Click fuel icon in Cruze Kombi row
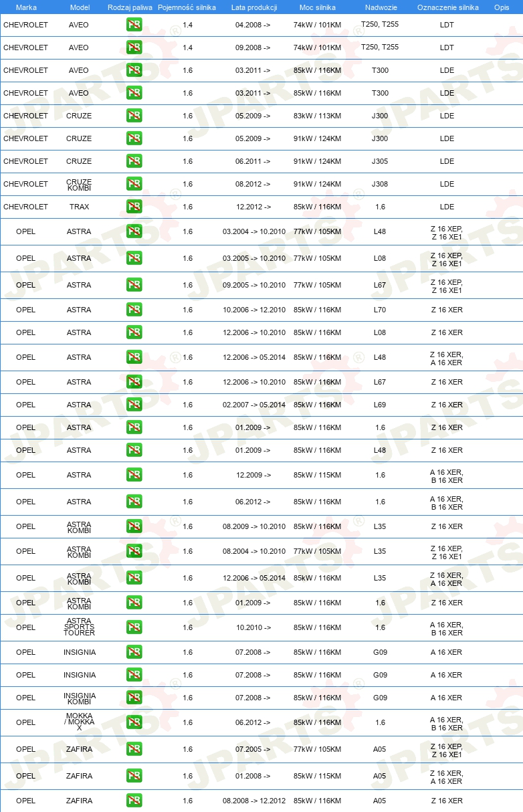Viewport: 523px width, 812px height. pyautogui.click(x=134, y=184)
